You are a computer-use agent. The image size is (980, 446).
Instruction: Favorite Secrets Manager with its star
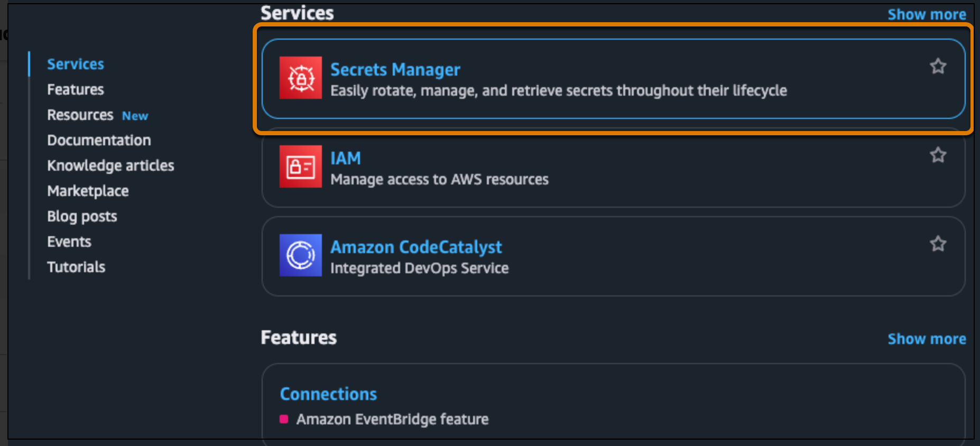pyautogui.click(x=938, y=66)
